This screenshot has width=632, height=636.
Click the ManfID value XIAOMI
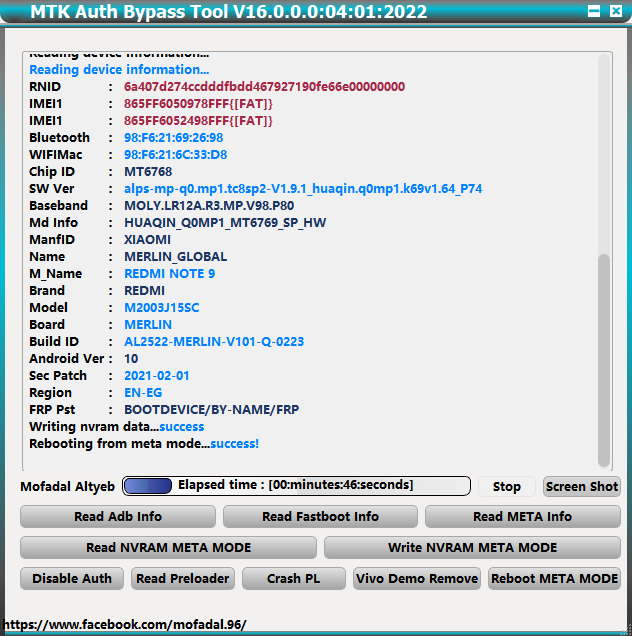(147, 240)
